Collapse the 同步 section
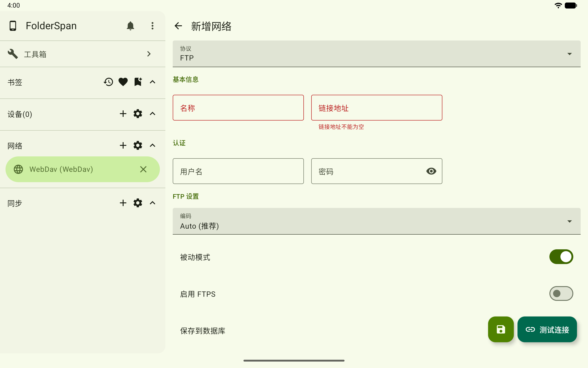This screenshot has height=368, width=588. coord(152,203)
